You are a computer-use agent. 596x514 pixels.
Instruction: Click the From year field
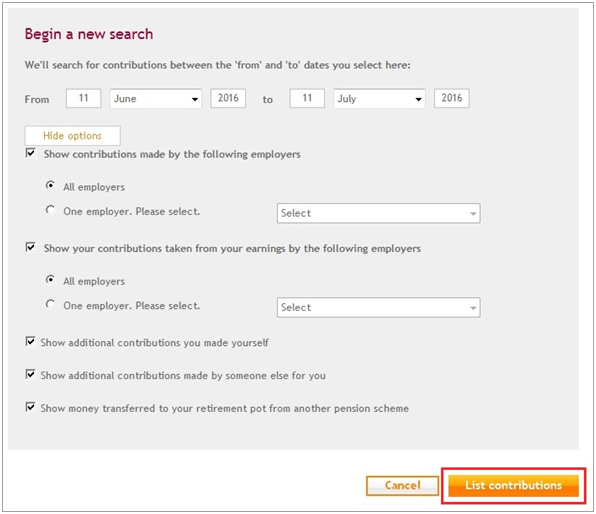pyautogui.click(x=228, y=98)
